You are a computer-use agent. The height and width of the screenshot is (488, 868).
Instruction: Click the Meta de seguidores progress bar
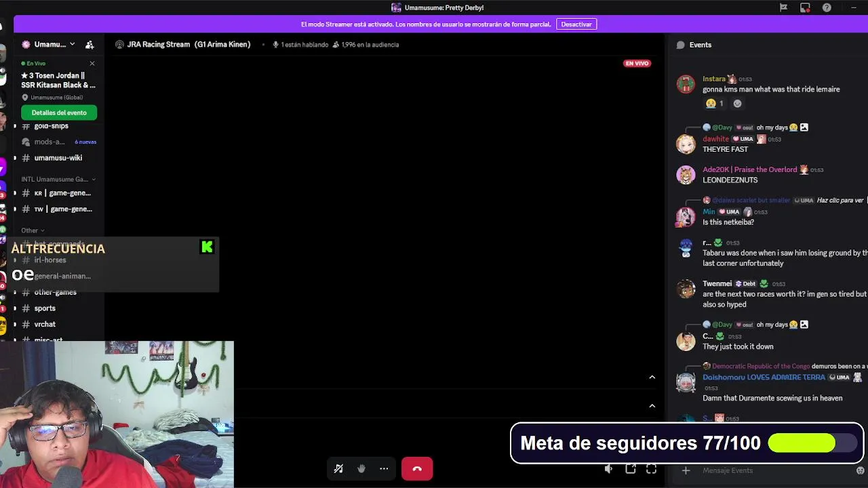point(812,443)
